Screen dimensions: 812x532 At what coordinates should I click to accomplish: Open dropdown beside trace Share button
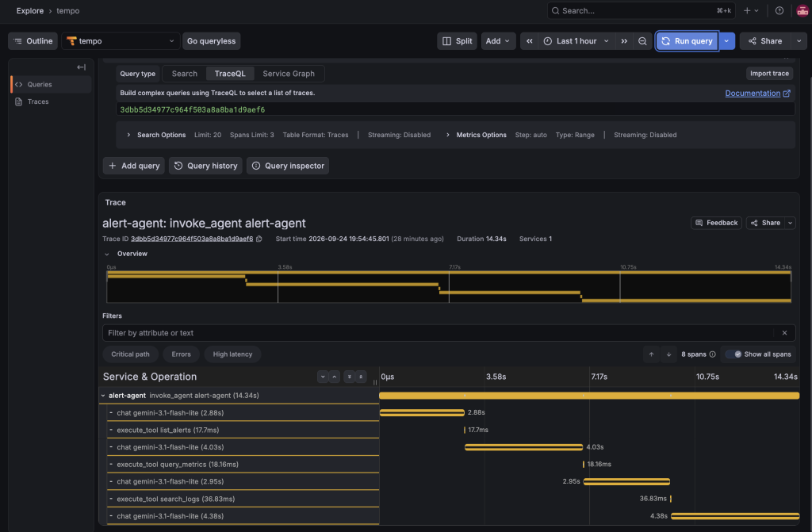tap(791, 223)
